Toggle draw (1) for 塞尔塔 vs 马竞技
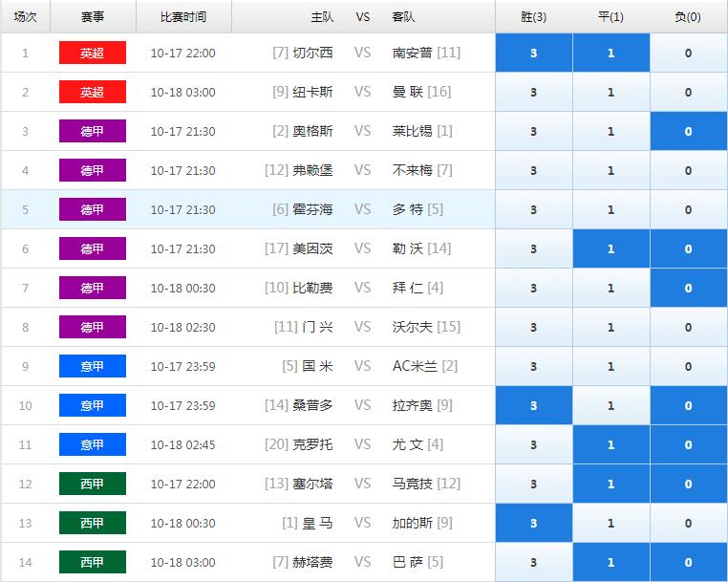The height and width of the screenshot is (582, 728). [x=611, y=484]
